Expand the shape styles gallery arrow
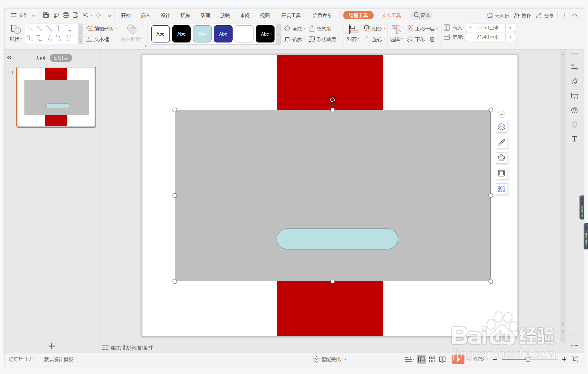588x374 pixels. pos(278,34)
